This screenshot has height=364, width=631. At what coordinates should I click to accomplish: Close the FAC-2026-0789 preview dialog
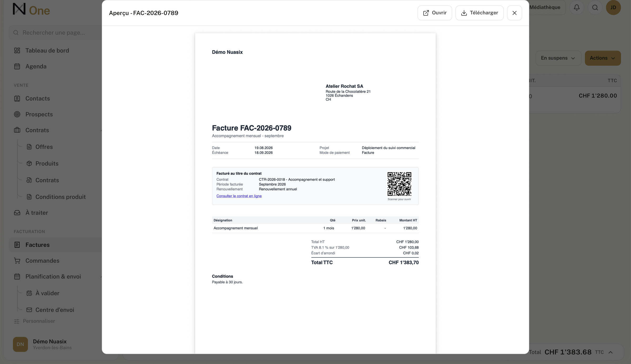coord(514,13)
